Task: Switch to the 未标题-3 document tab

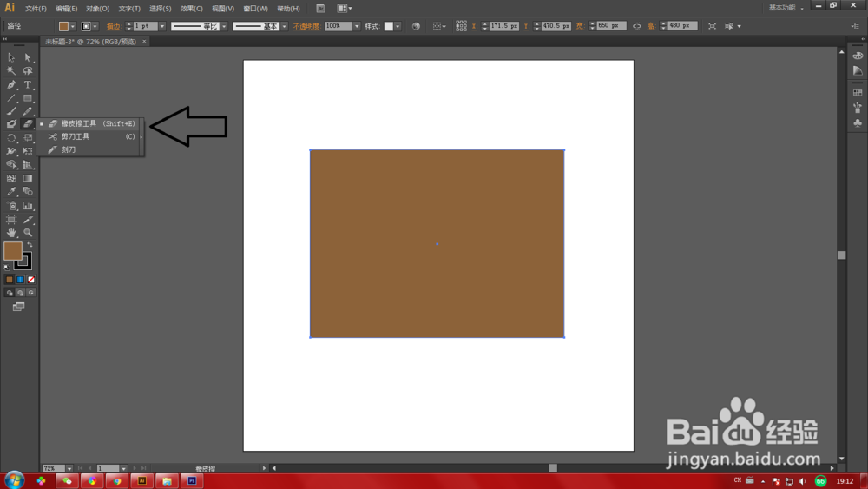Action: 91,42
